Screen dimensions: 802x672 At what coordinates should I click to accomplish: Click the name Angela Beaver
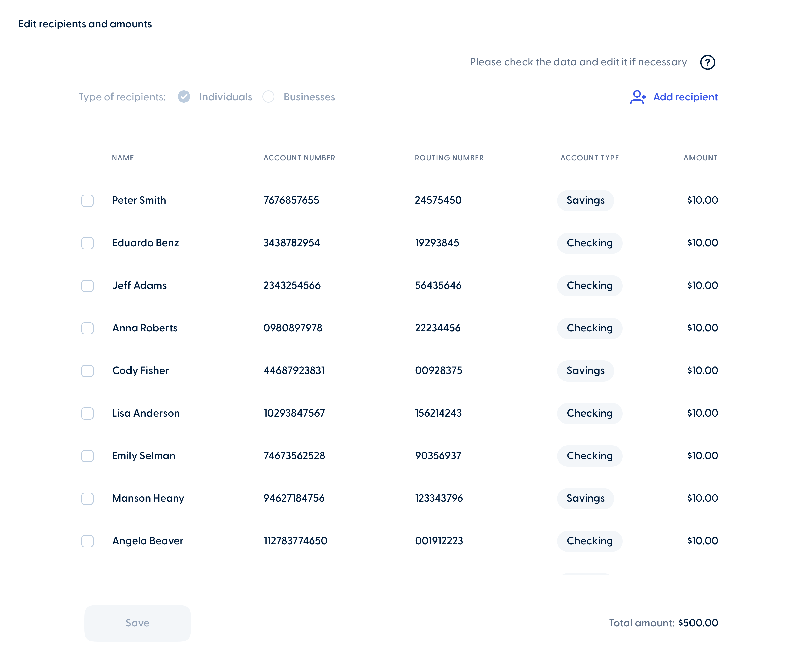[148, 541]
